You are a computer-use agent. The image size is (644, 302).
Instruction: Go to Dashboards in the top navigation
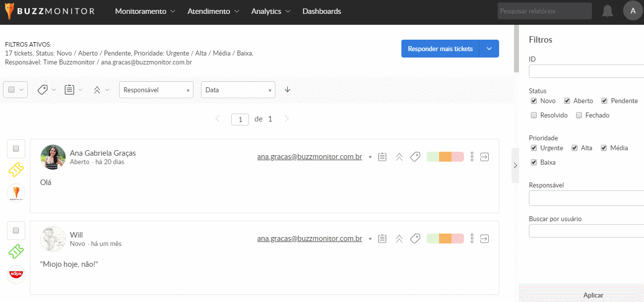(x=322, y=11)
